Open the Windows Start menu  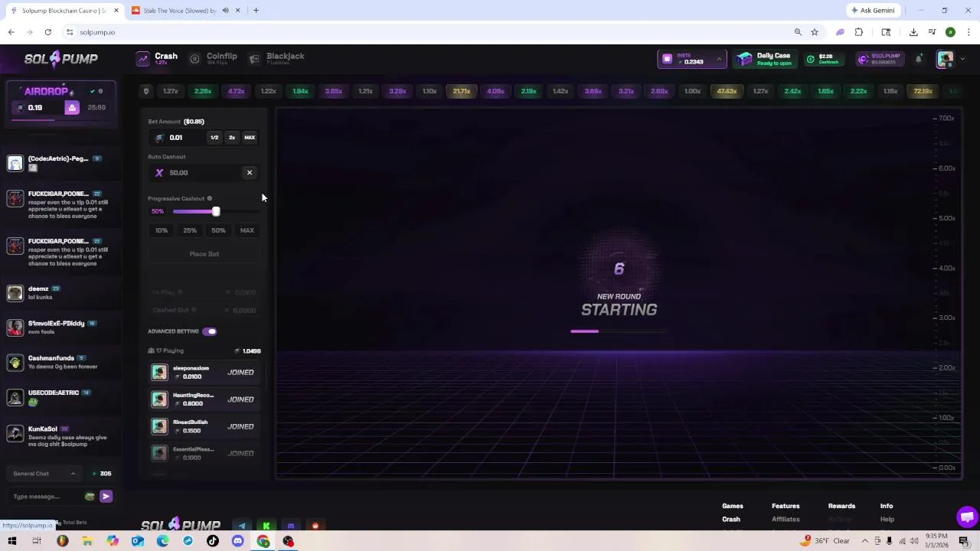11,541
